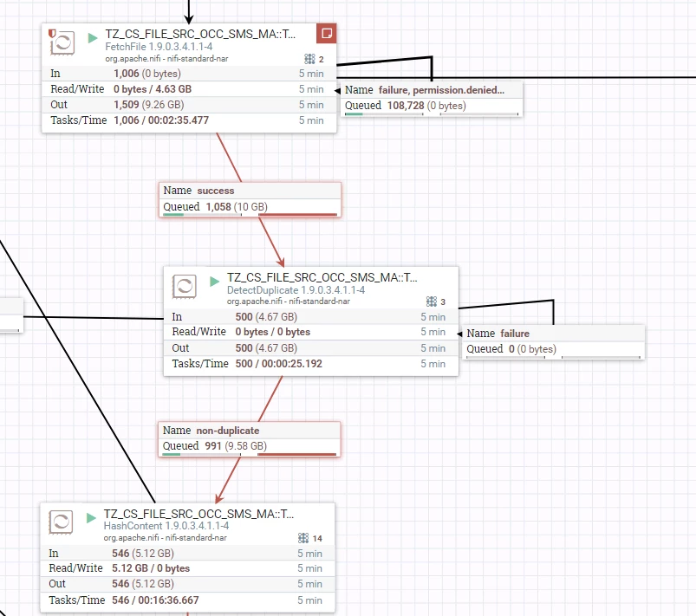Viewport: 696px width, 616px height.
Task: Select the "non-duplicate" connection name label
Action: pyautogui.click(x=228, y=431)
